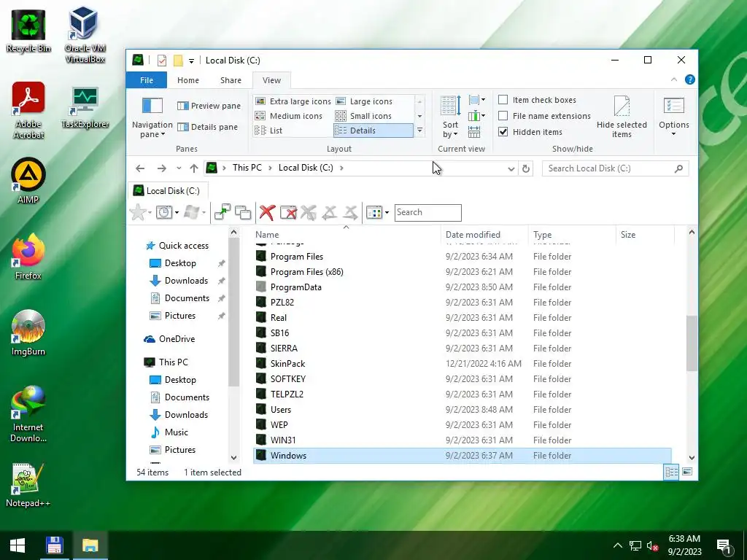Close the current tab with red X

pyautogui.click(x=267, y=212)
